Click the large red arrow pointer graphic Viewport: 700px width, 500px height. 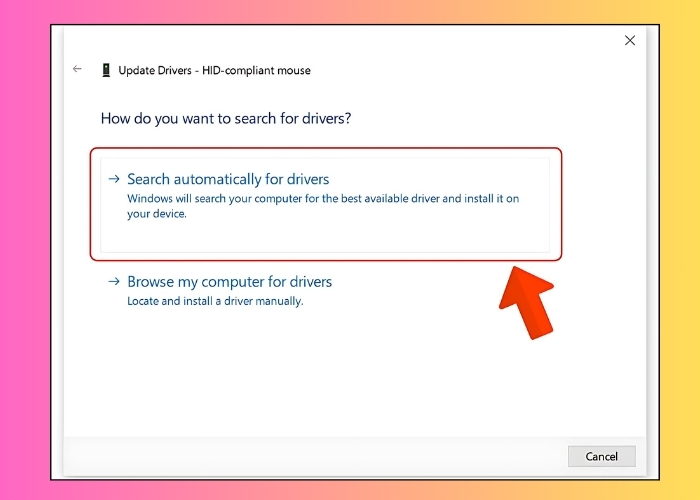click(527, 299)
